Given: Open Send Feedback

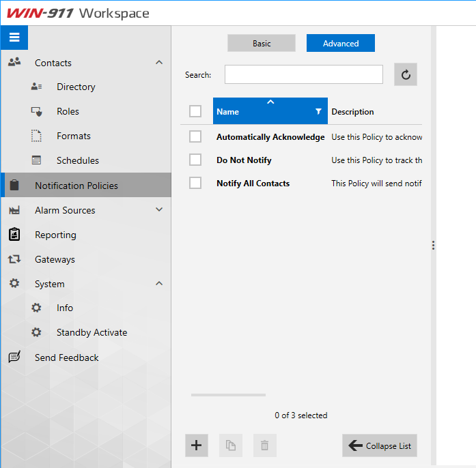Looking at the screenshot, I should click(x=66, y=357).
